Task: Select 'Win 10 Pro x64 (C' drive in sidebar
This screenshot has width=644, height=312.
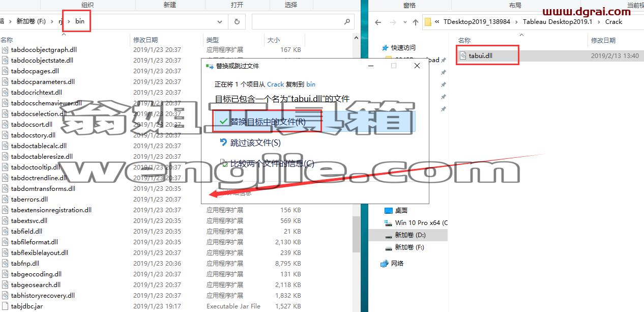Action: pyautogui.click(x=421, y=223)
